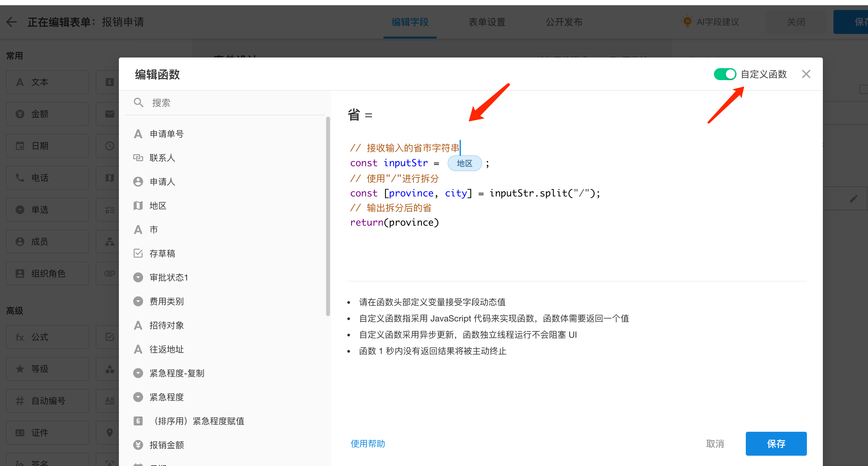Click 取消 to discard function edits
Image resolution: width=868 pixels, height=466 pixels.
pyautogui.click(x=715, y=444)
